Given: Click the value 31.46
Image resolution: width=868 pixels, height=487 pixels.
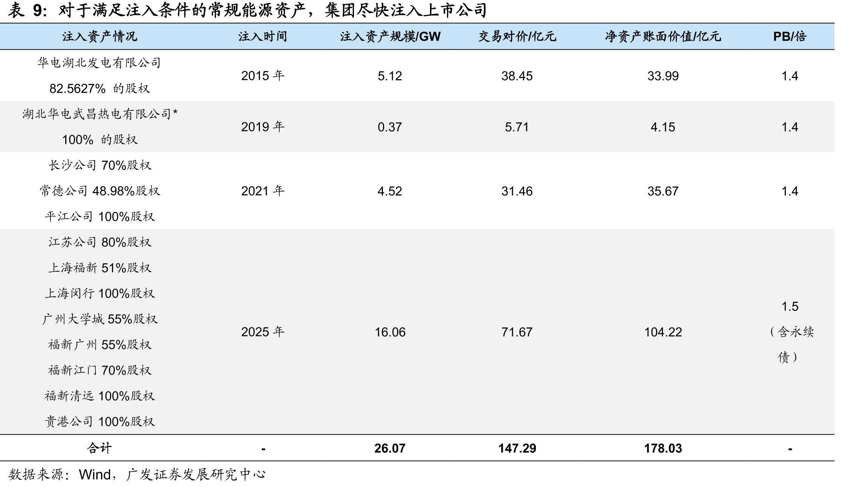Looking at the screenshot, I should click(x=517, y=191).
